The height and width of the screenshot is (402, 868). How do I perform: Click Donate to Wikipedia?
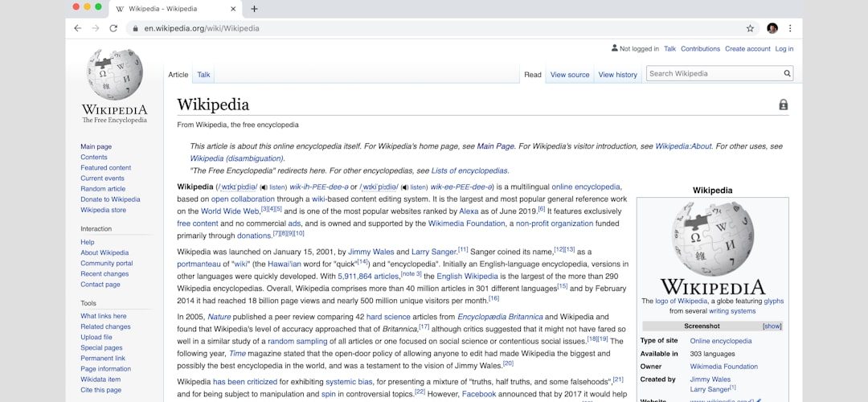pos(110,199)
